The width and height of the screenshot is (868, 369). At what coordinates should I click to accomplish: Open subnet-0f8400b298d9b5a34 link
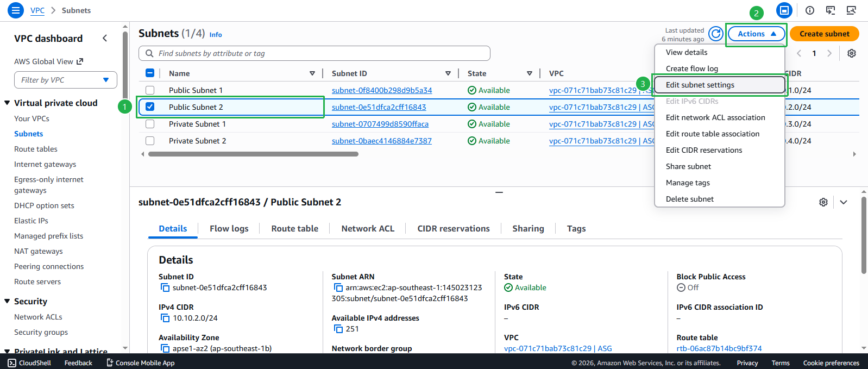tap(382, 90)
